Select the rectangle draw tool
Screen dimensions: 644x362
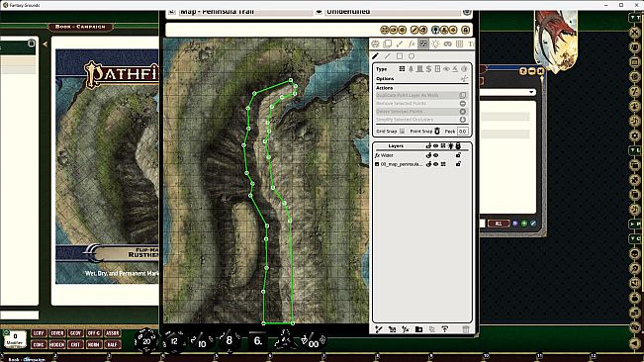coord(400,56)
